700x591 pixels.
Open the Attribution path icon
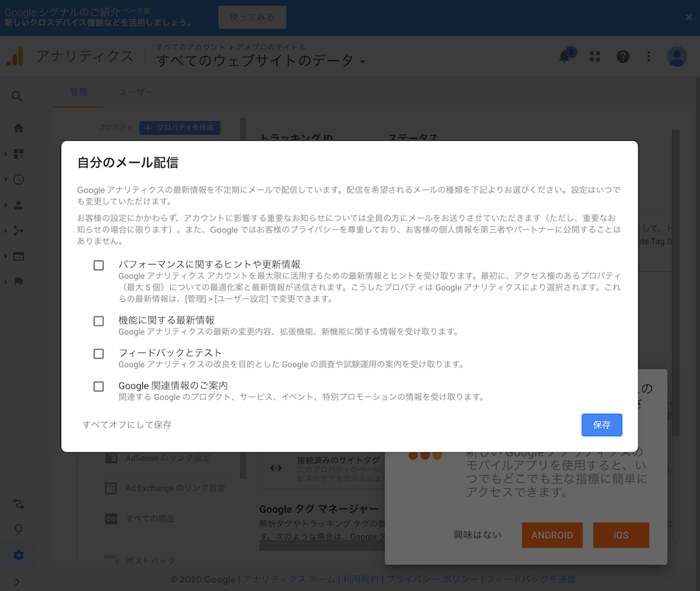[x=18, y=504]
